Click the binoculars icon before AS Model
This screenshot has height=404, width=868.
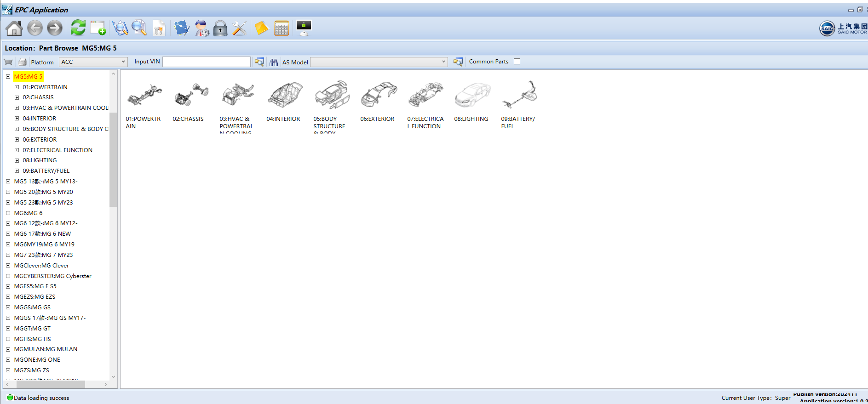[x=274, y=62]
